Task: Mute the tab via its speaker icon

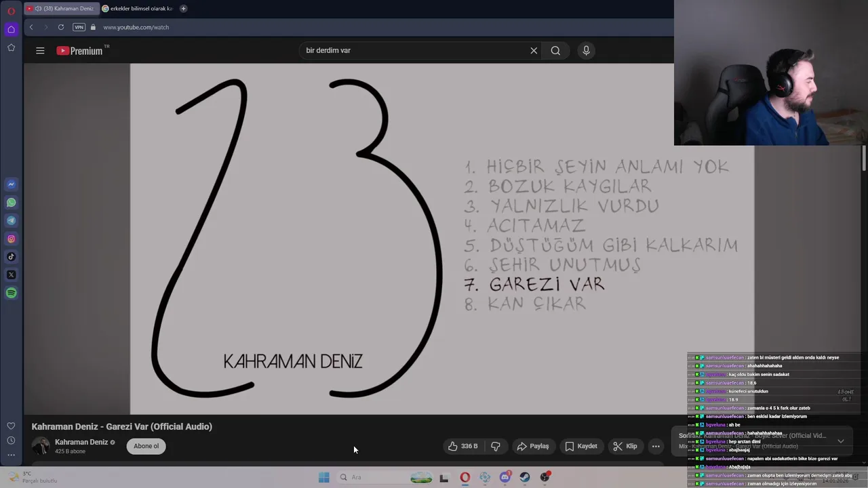Action: point(38,9)
